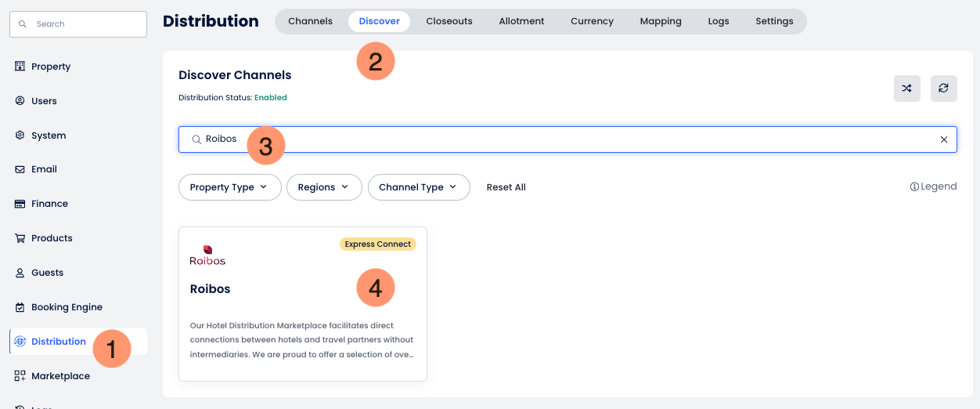This screenshot has width=980, height=409.
Task: Open the Closeouts tab
Action: [449, 21]
